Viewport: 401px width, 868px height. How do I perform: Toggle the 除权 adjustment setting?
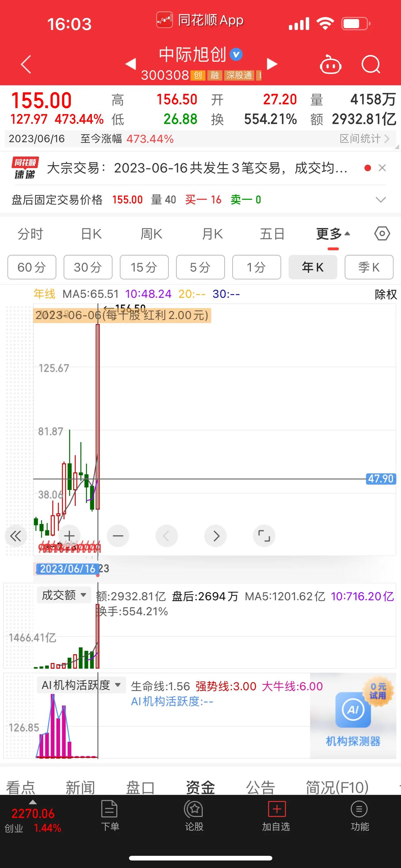(386, 294)
